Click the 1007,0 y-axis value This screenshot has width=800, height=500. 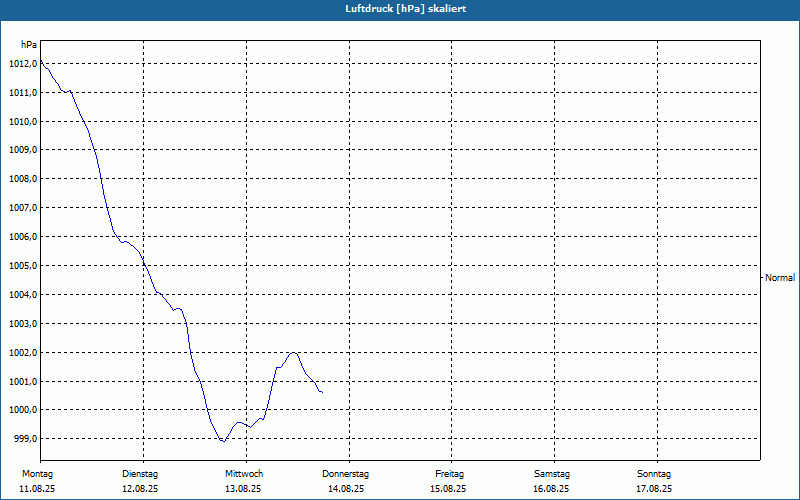[x=23, y=208]
